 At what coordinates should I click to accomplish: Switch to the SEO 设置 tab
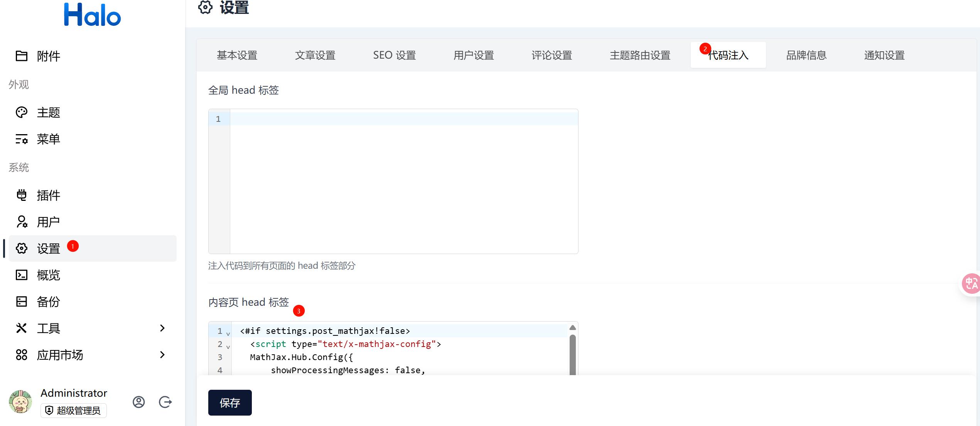(394, 55)
